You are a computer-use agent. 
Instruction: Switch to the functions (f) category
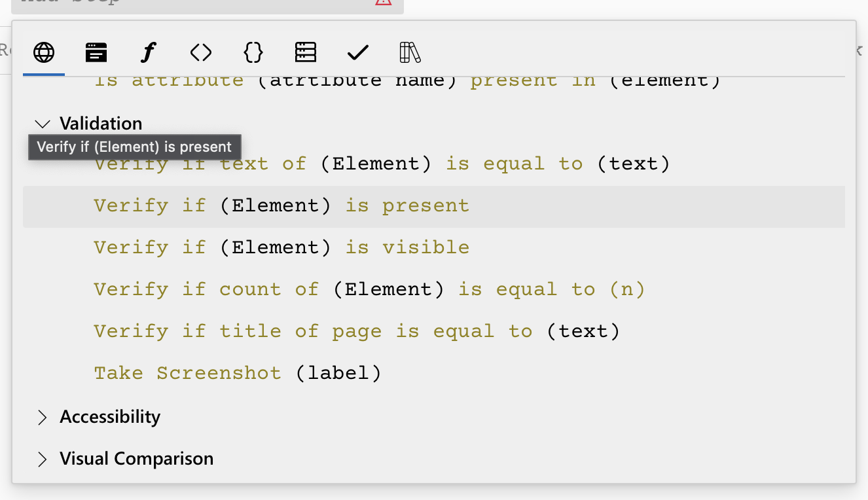point(148,52)
